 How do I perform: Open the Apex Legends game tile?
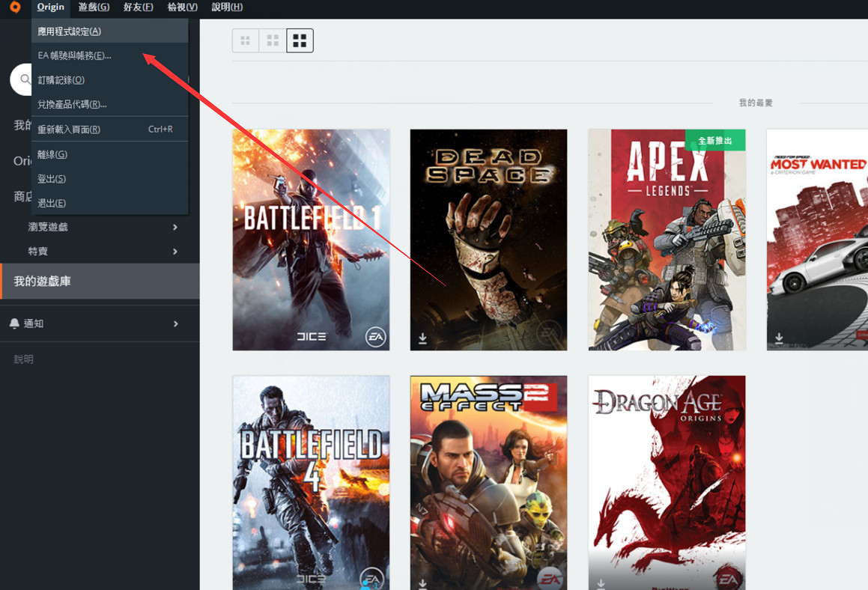pos(667,240)
